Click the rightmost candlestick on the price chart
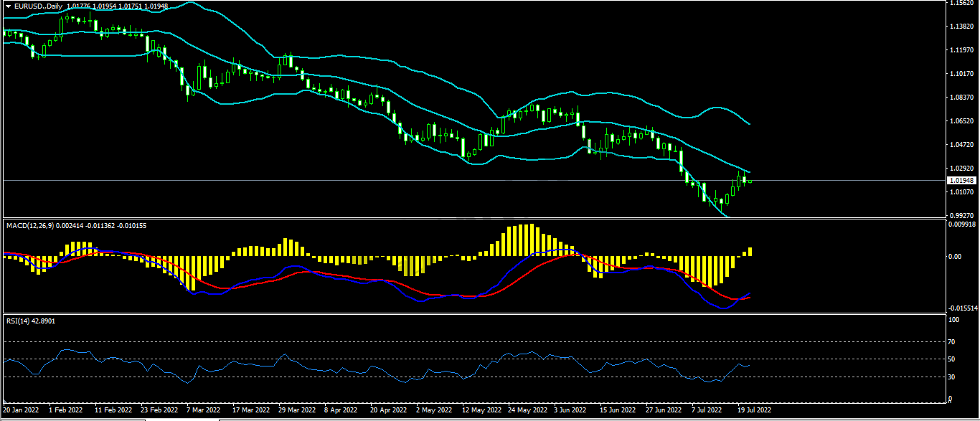 tap(750, 181)
